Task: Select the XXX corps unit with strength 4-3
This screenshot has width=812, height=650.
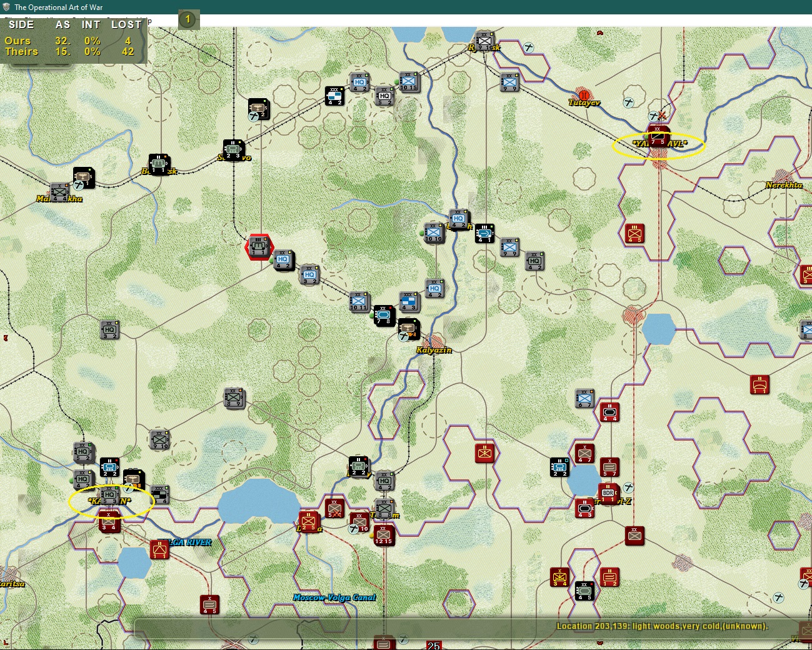Action: click(408, 301)
